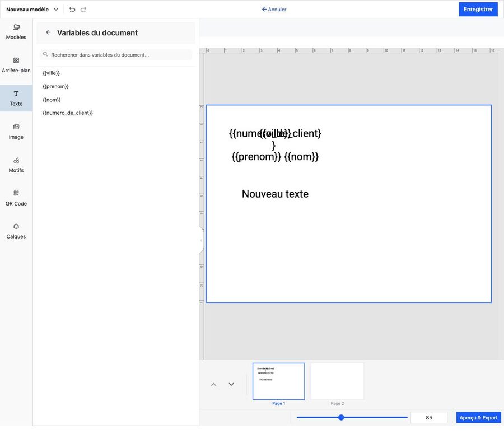Move page down with chevron
This screenshot has width=504, height=448.
(x=231, y=384)
